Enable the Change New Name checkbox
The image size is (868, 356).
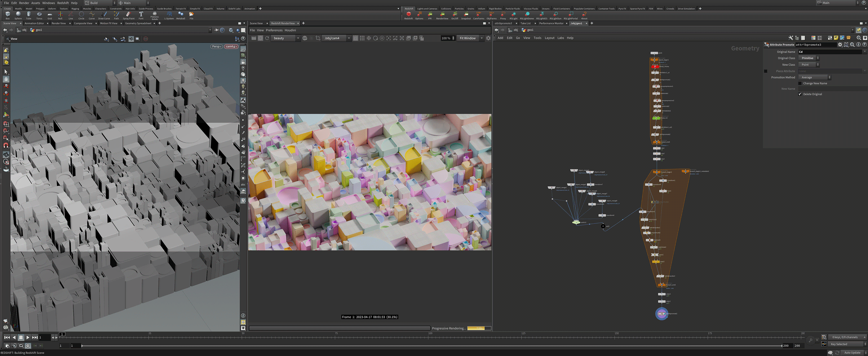[800, 84]
